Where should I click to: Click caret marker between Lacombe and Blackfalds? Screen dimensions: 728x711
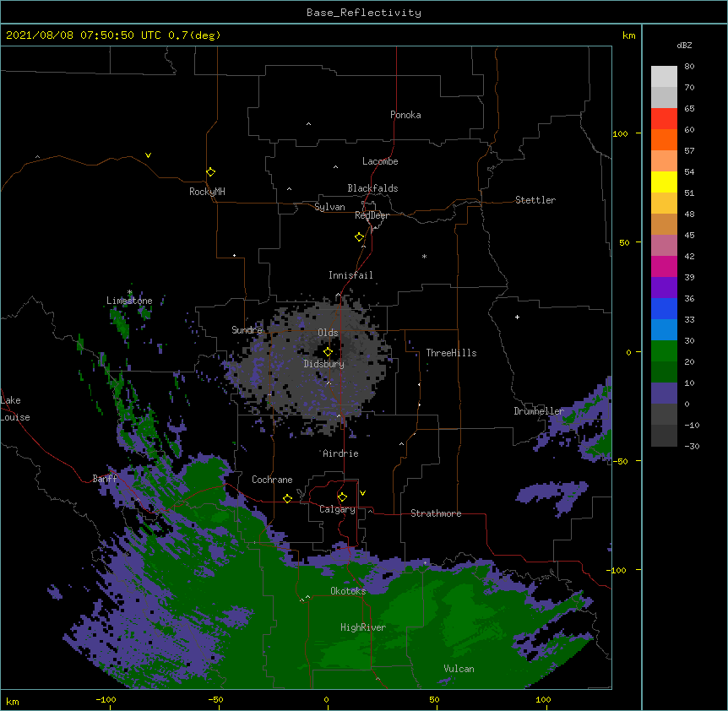[x=335, y=166]
